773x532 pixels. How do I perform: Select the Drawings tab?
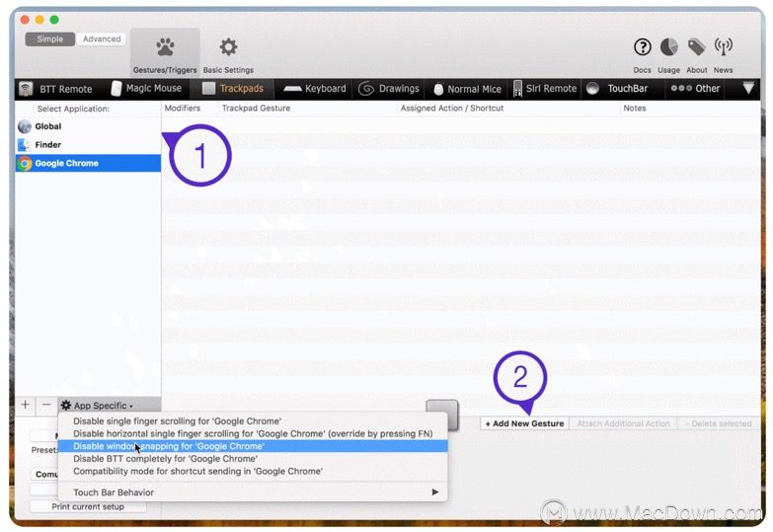pyautogui.click(x=389, y=89)
